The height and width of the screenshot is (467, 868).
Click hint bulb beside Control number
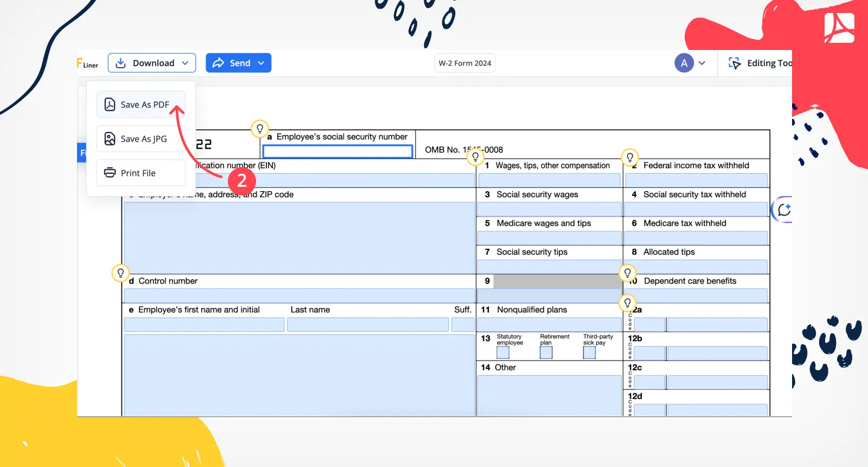[120, 273]
